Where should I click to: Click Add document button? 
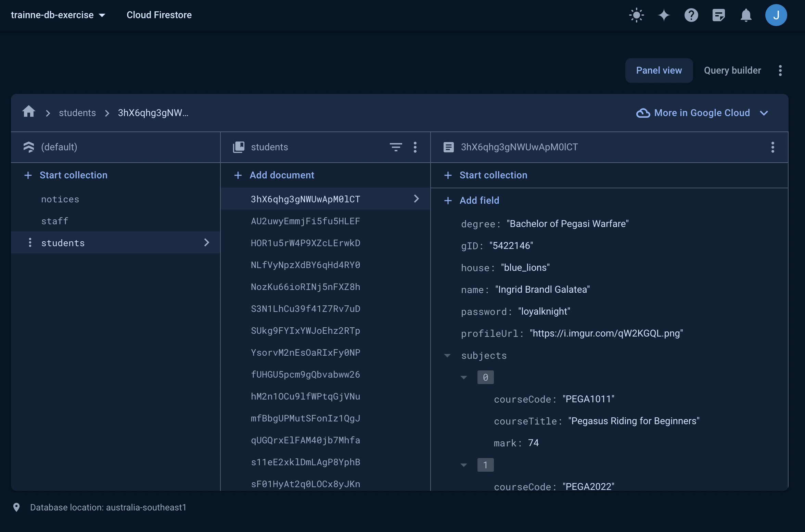tap(274, 175)
